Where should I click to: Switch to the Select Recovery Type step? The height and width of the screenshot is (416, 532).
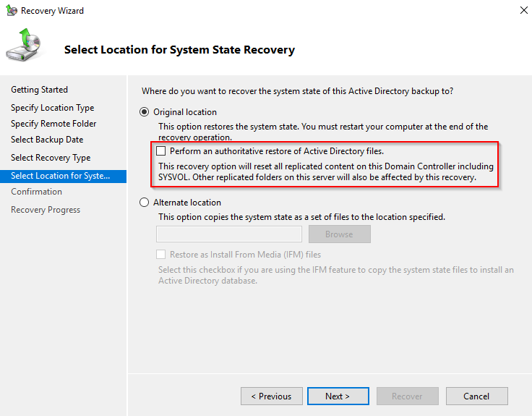pos(51,158)
